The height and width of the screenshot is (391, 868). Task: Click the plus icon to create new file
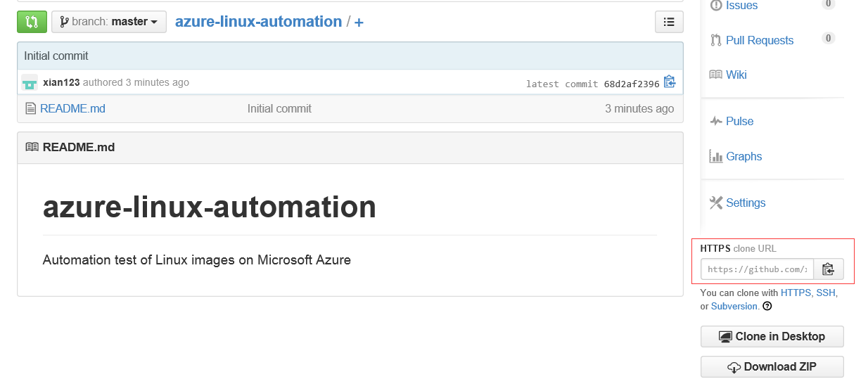pyautogui.click(x=359, y=23)
